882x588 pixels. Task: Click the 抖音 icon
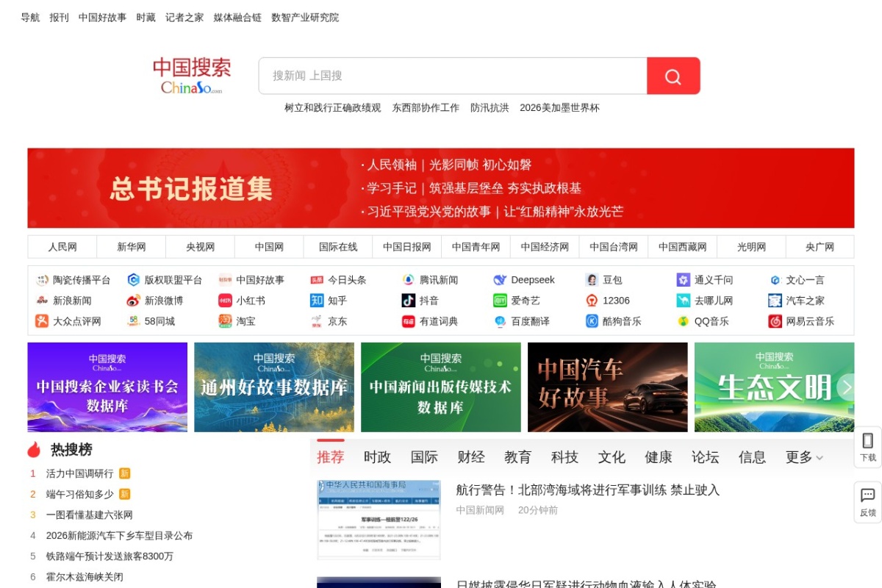[x=409, y=301]
